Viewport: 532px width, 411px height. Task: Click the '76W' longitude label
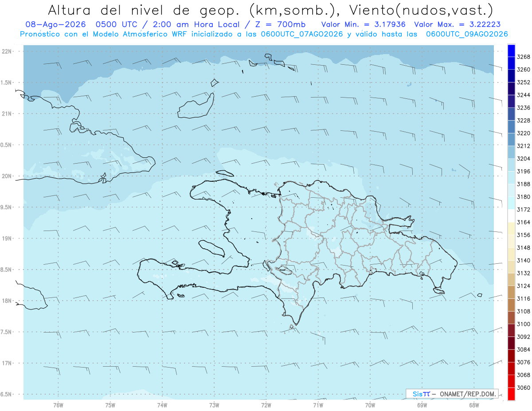[58, 405]
